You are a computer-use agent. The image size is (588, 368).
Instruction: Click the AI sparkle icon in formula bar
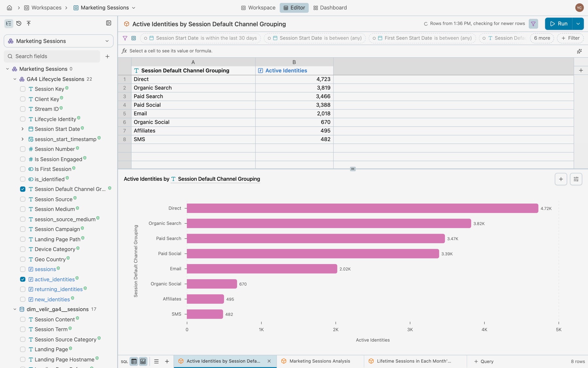[x=579, y=51]
